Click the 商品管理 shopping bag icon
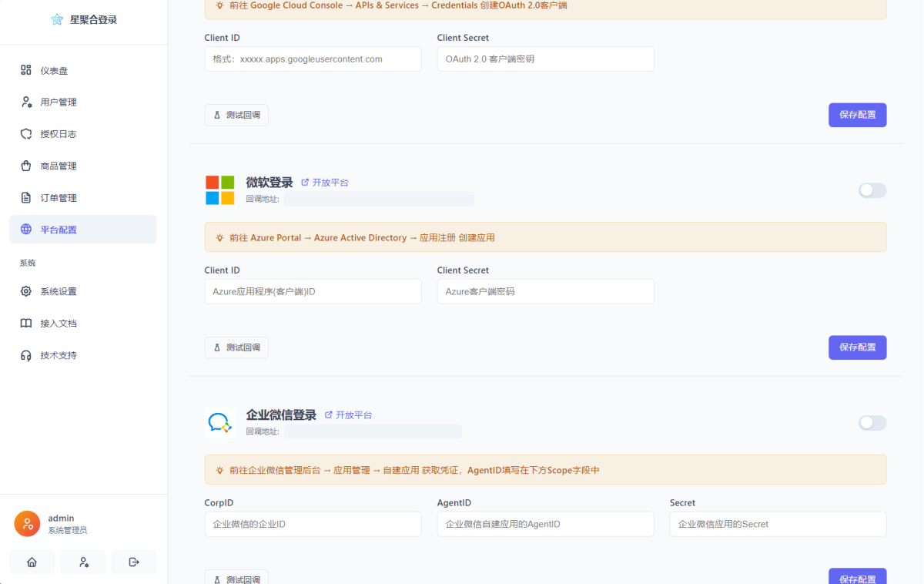The image size is (924, 584). [x=26, y=166]
